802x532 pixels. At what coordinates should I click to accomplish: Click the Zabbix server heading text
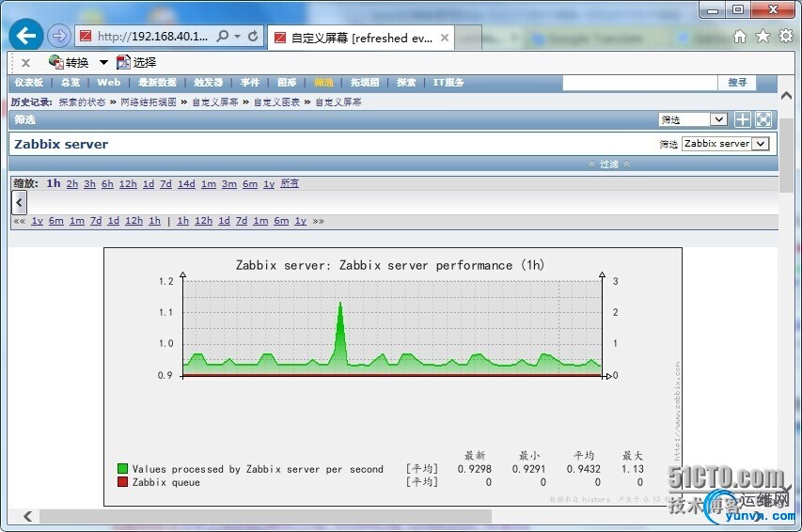[x=61, y=144]
